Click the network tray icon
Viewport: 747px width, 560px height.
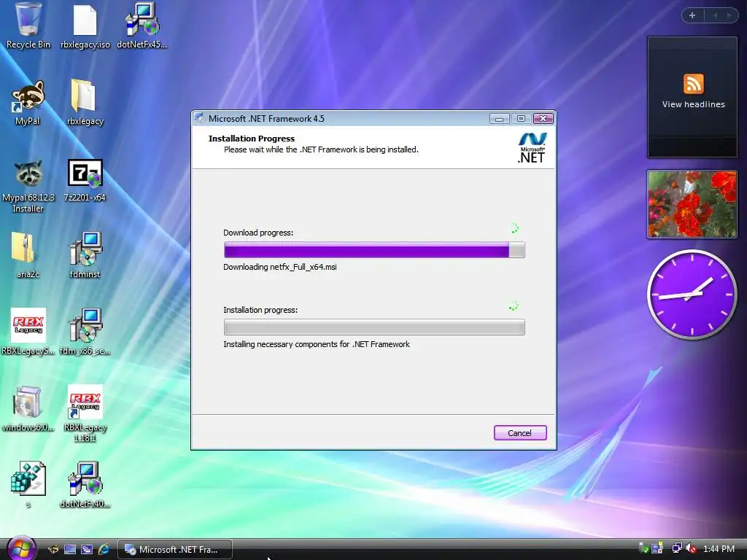pos(676,548)
